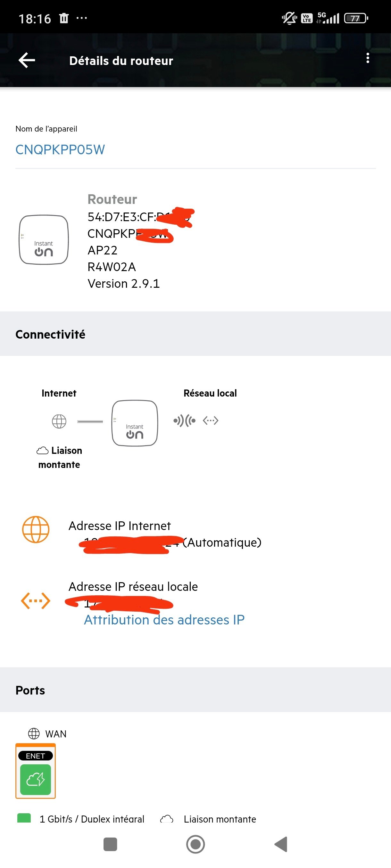Tap the Android back triangle button
Image resolution: width=391 pixels, height=868 pixels.
[x=281, y=844]
